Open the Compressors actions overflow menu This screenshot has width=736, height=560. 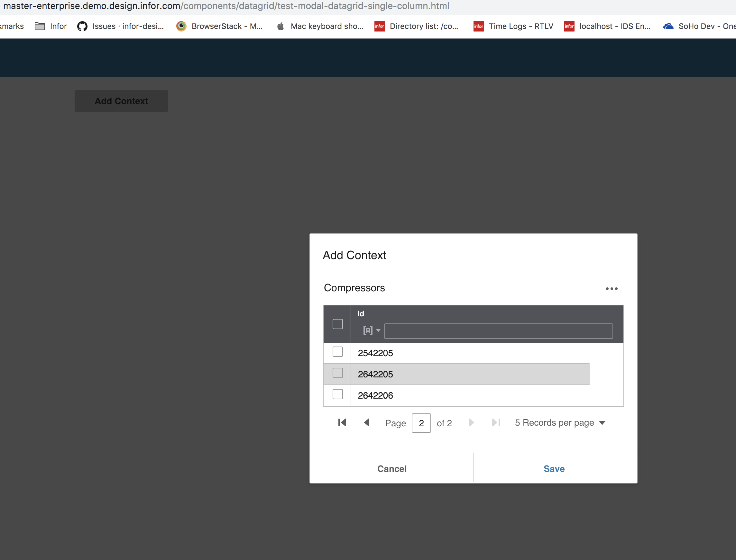612,288
